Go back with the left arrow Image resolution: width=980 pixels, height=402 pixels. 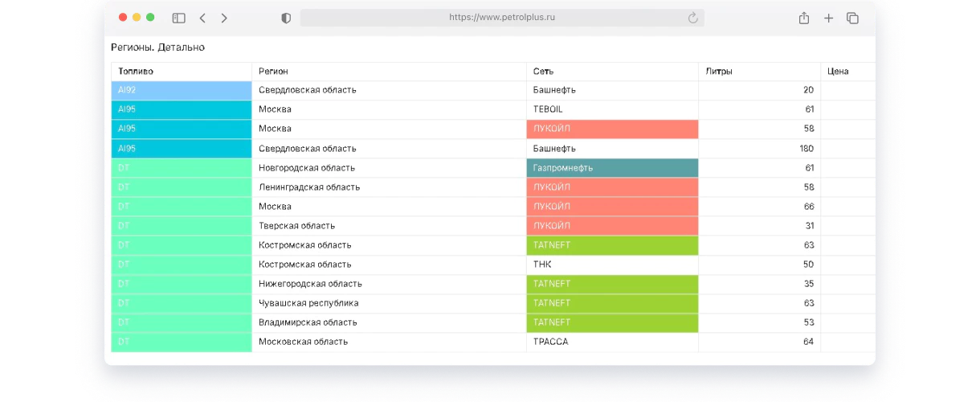click(x=202, y=18)
